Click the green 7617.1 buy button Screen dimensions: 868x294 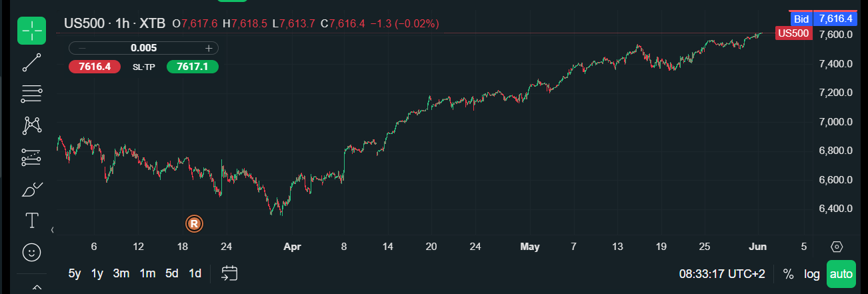click(x=192, y=67)
